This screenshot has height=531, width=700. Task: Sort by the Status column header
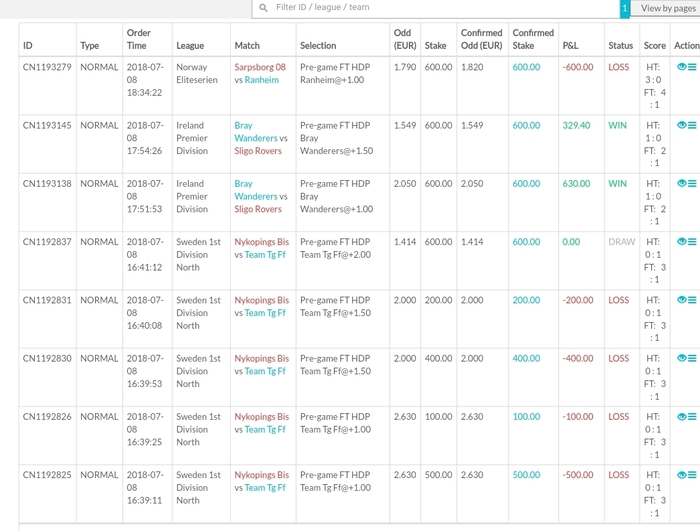click(x=621, y=46)
